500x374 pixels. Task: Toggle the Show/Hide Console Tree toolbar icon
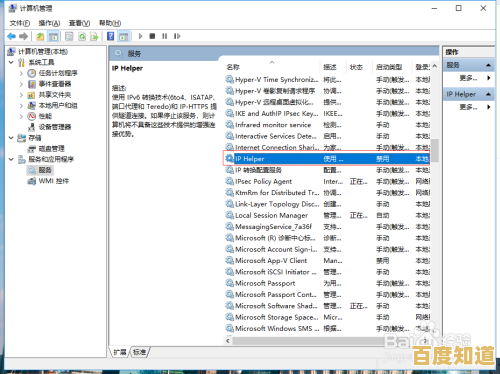[53, 36]
